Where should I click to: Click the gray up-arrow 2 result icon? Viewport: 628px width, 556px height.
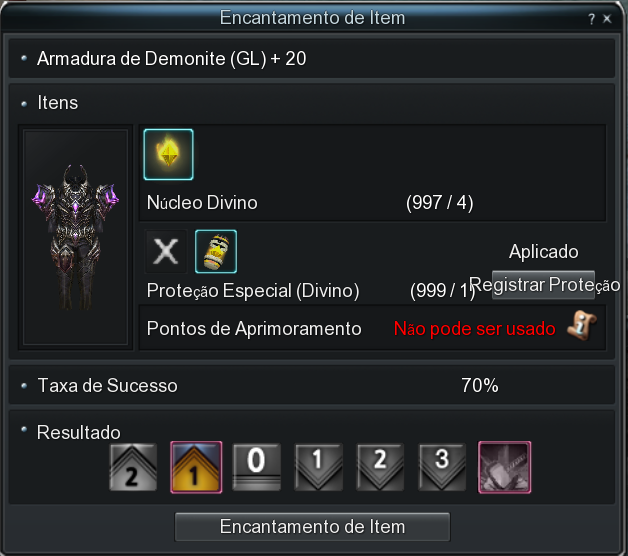coord(133,467)
